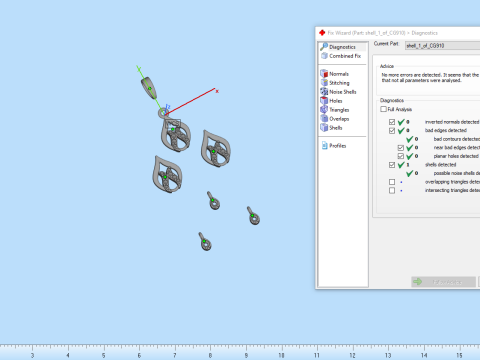Toggle the near bad edges detected checkbox
The width and height of the screenshot is (480, 360).
401,148
